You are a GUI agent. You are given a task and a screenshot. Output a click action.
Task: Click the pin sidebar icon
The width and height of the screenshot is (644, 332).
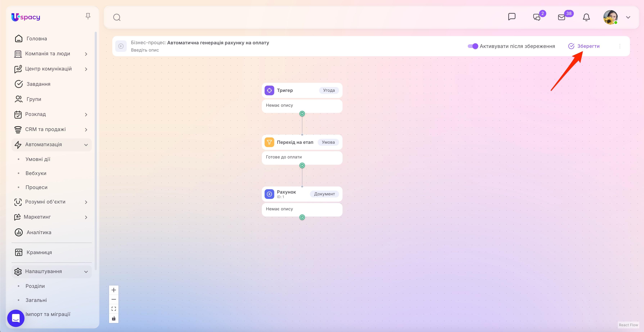(x=88, y=16)
